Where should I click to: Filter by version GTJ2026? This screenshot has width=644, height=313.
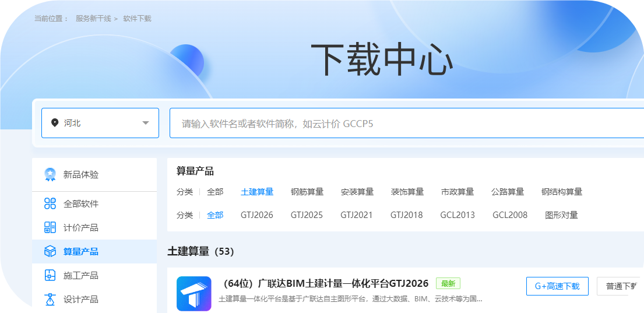click(x=256, y=215)
